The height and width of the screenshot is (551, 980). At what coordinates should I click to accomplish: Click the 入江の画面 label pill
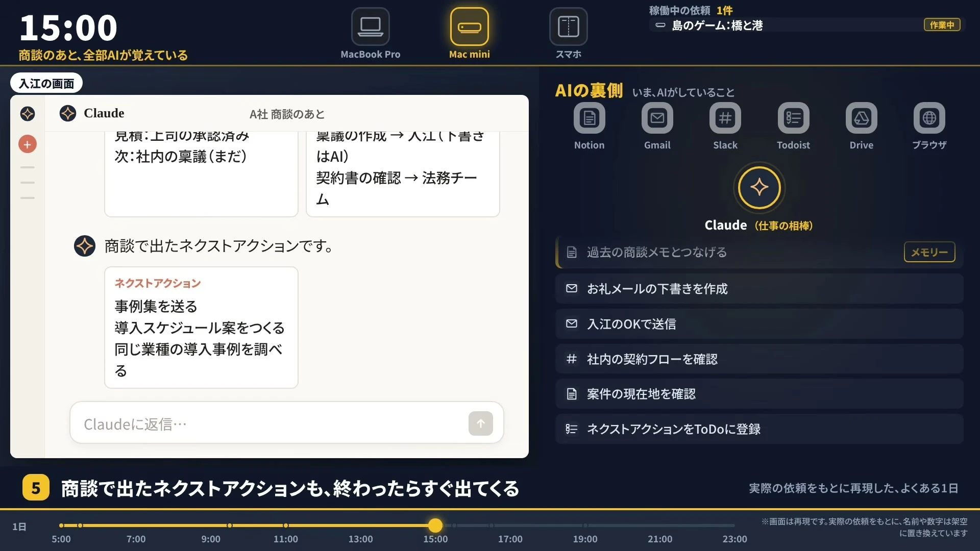coord(46,83)
